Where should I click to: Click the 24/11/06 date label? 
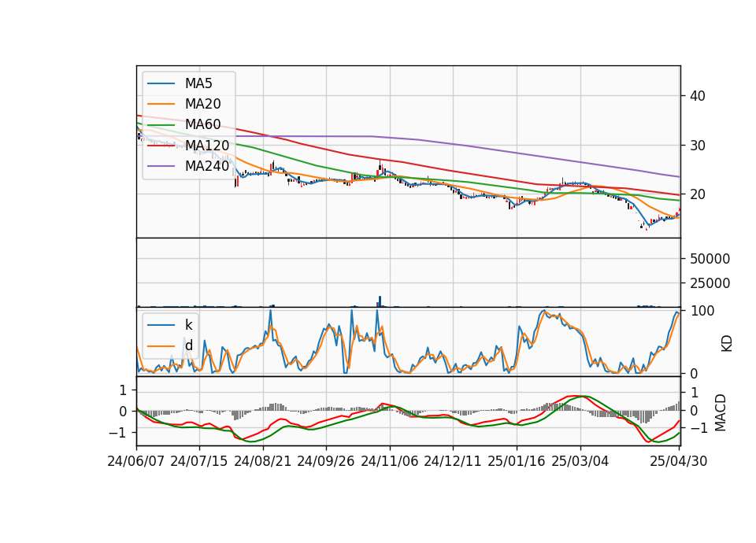[x=390, y=461]
